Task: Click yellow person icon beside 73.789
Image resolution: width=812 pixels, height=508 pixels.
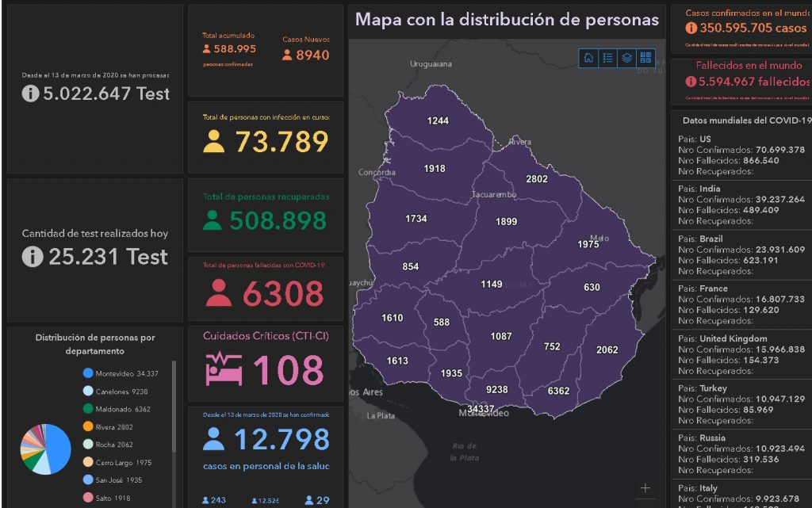Action: pos(213,141)
